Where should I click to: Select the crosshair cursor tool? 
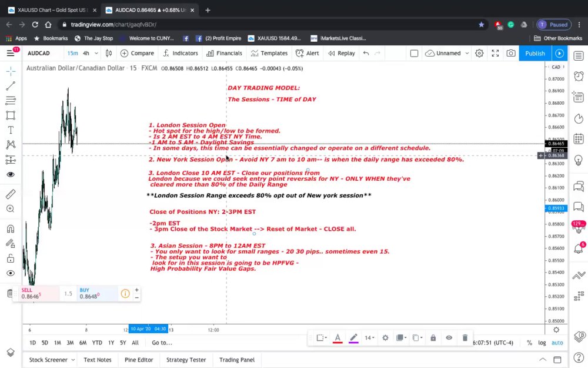(x=11, y=71)
